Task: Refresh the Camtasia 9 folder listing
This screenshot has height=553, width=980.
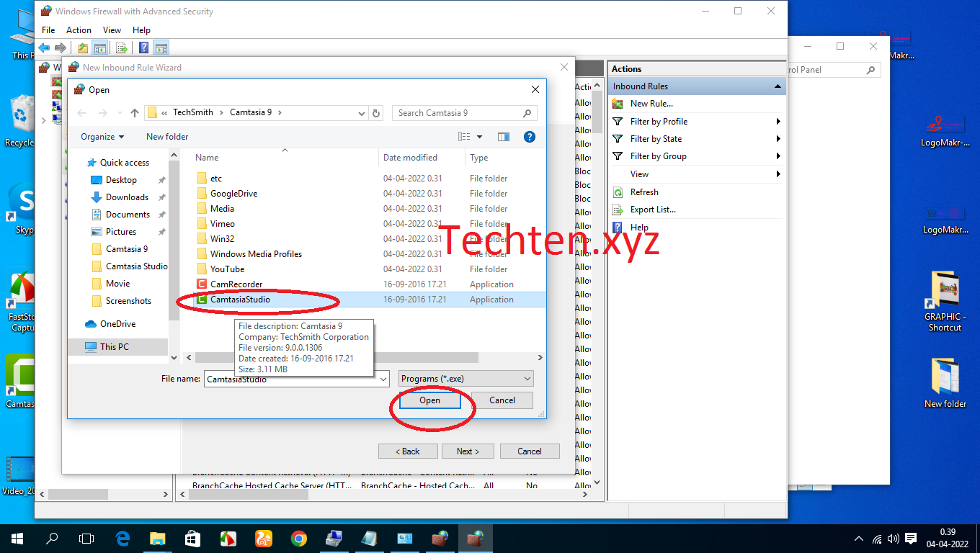Action: (376, 113)
